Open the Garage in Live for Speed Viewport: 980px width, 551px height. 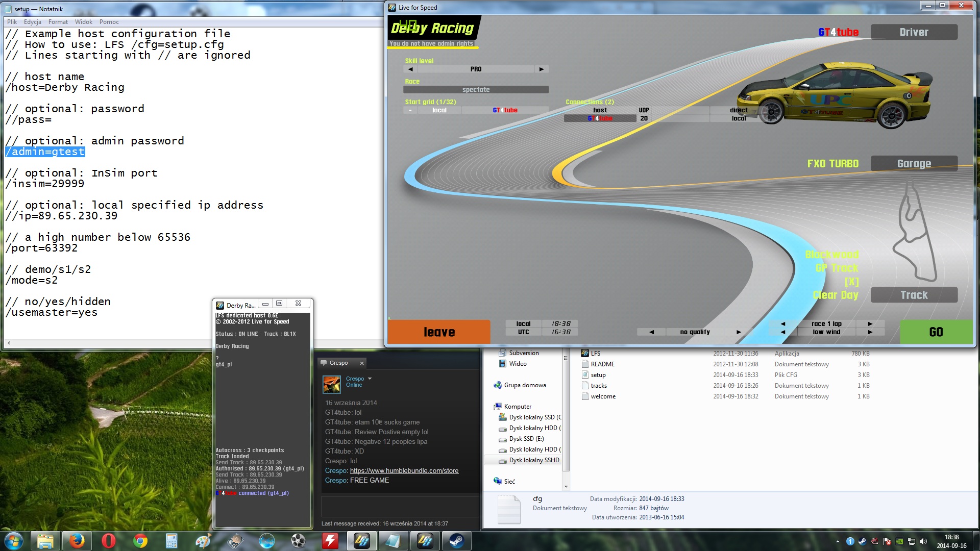(914, 164)
